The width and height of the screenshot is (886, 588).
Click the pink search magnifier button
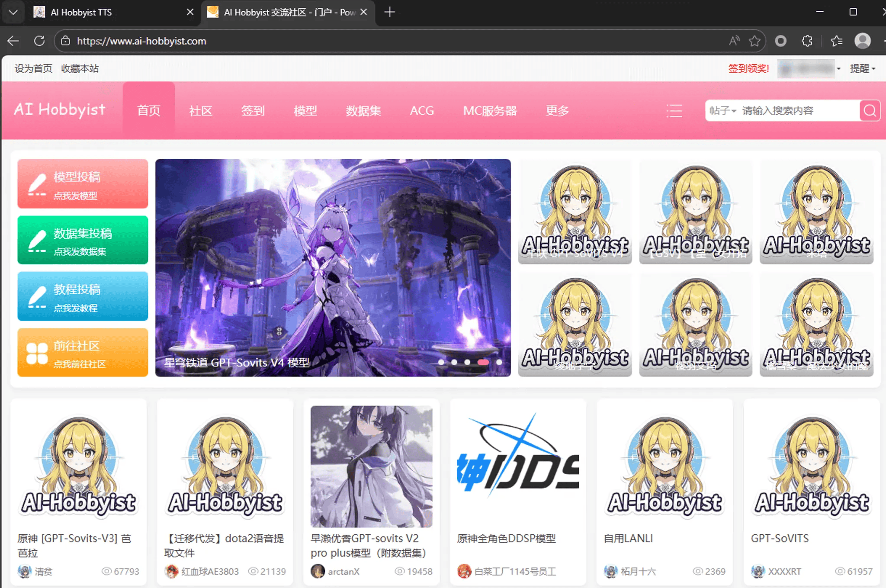click(870, 111)
